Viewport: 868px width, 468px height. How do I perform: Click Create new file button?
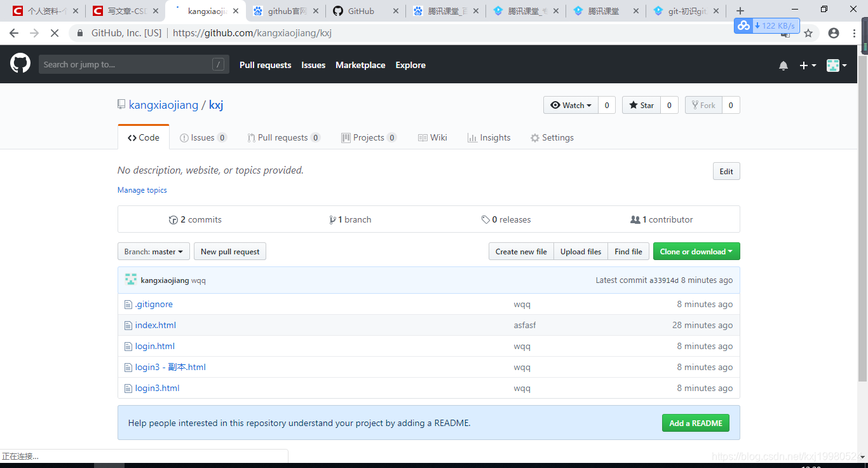click(521, 252)
